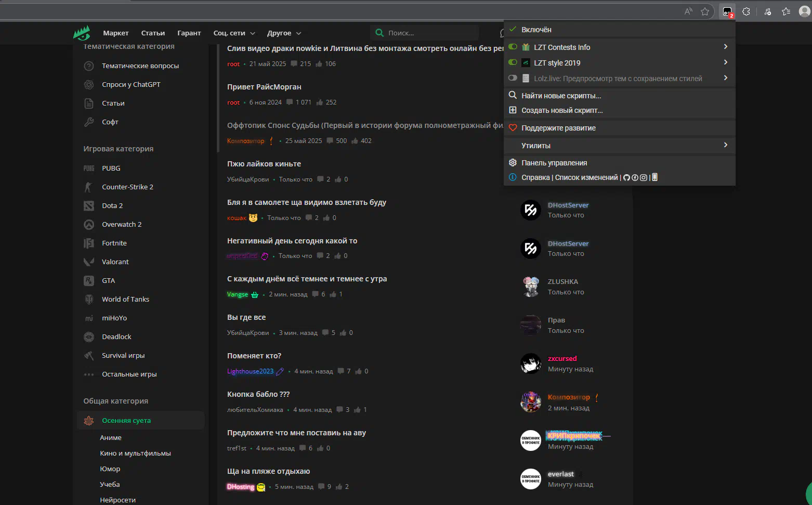Choose Создать новый скрипт menu entry

[x=562, y=110]
